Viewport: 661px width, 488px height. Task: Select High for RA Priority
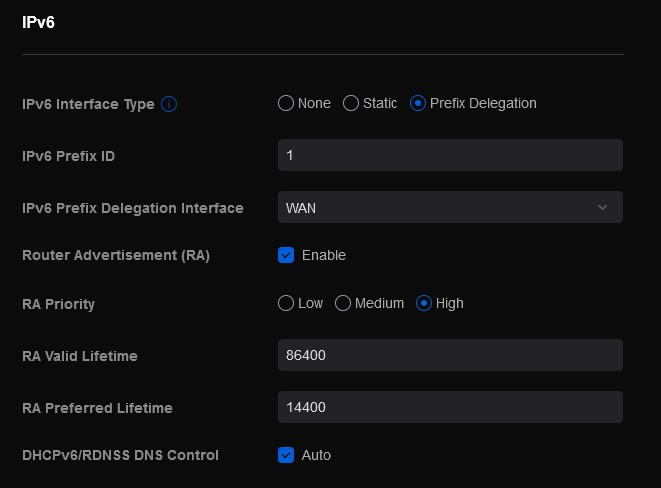[424, 303]
